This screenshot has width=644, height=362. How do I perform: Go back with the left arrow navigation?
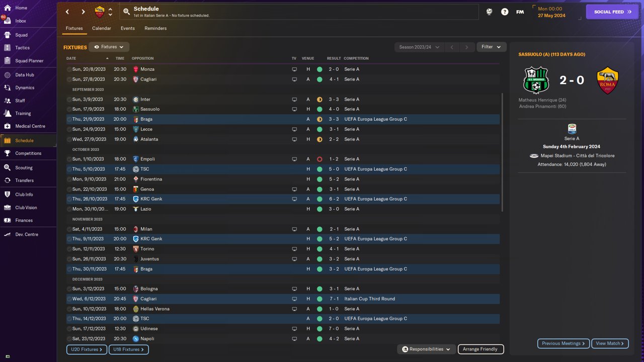[67, 12]
